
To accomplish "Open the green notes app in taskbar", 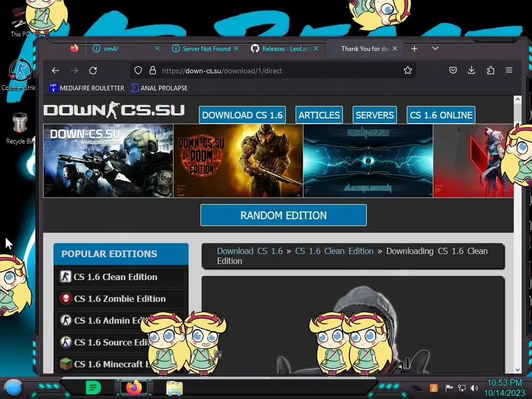I will pos(94,388).
